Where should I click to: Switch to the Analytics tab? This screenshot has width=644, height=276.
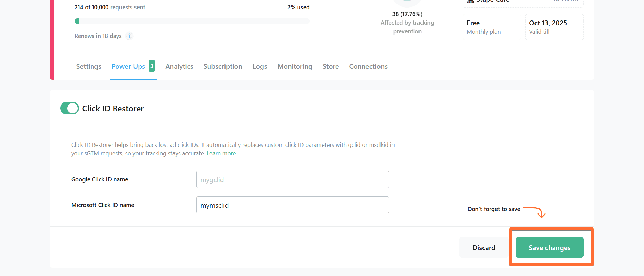(179, 66)
